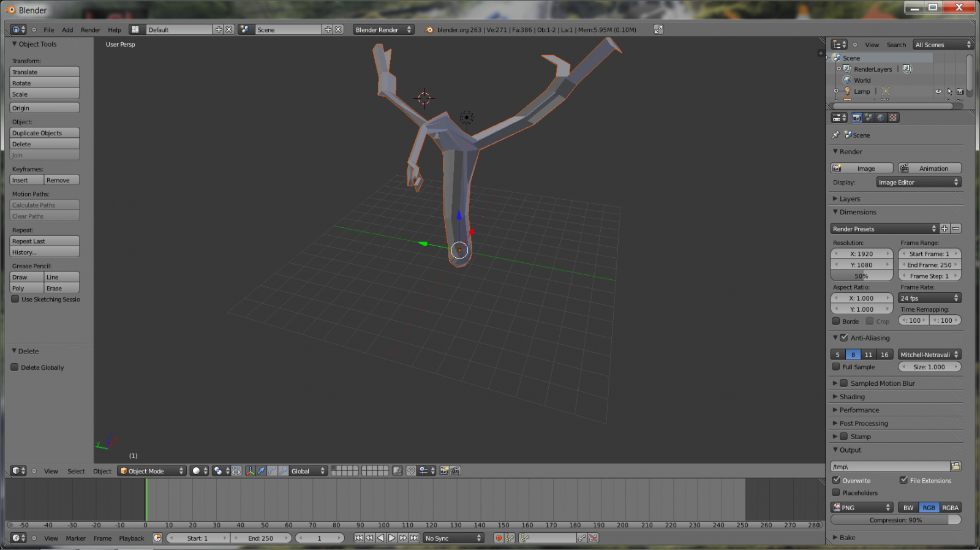Open the Blender Render engine dropdown
The image size is (980, 550).
click(x=383, y=29)
